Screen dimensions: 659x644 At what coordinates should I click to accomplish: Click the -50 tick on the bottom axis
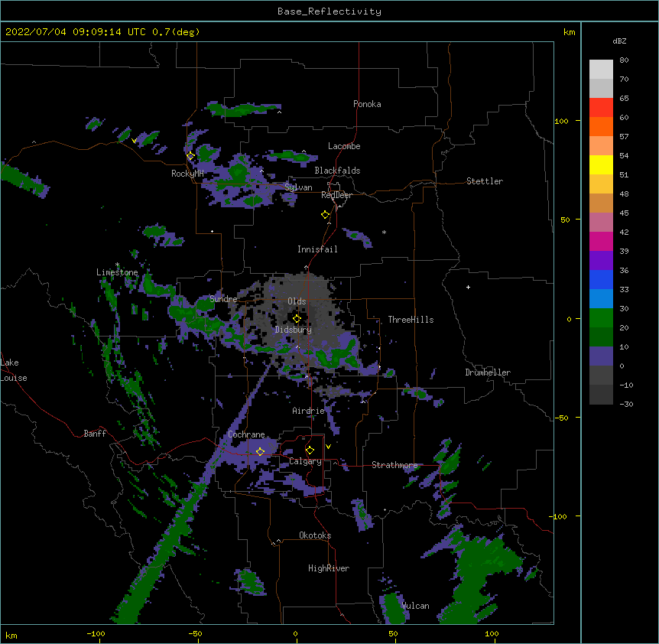point(195,634)
